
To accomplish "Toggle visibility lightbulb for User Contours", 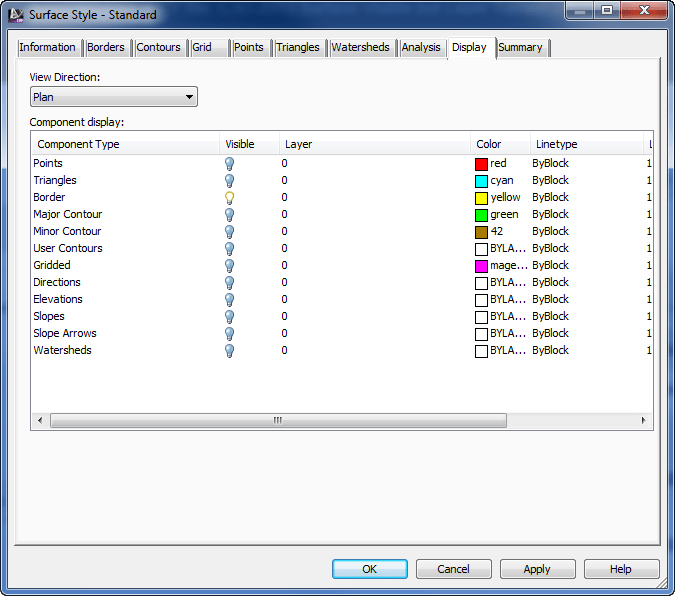I will click(229, 249).
